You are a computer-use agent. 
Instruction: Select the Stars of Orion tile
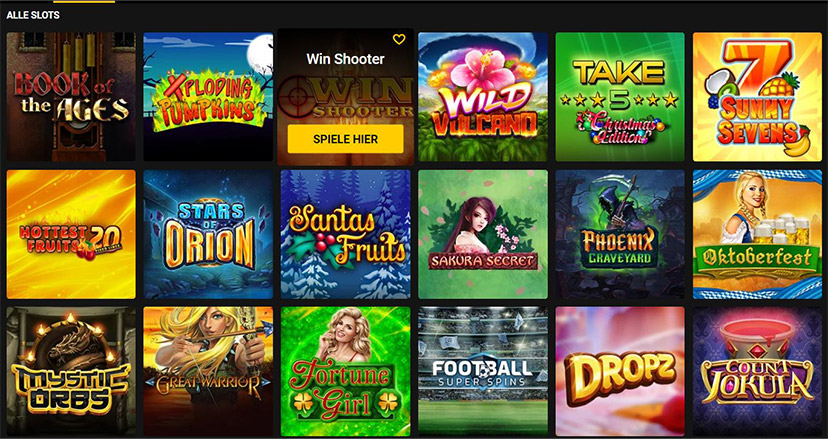[x=208, y=234]
